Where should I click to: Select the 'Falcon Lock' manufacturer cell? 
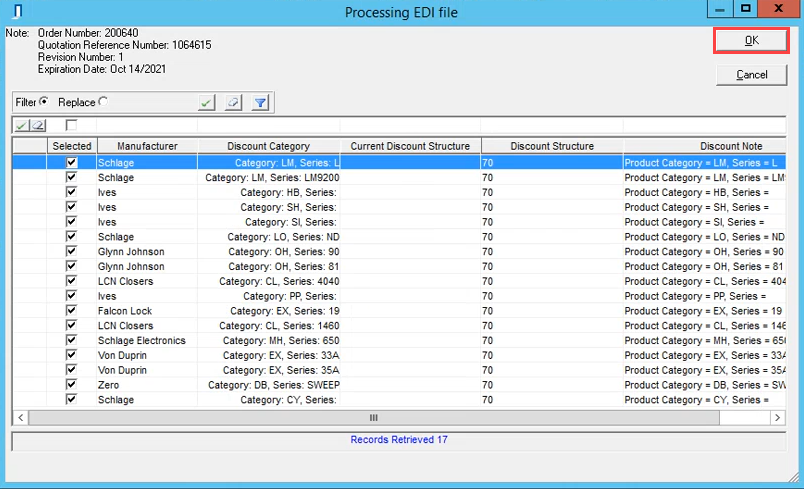pyautogui.click(x=147, y=311)
